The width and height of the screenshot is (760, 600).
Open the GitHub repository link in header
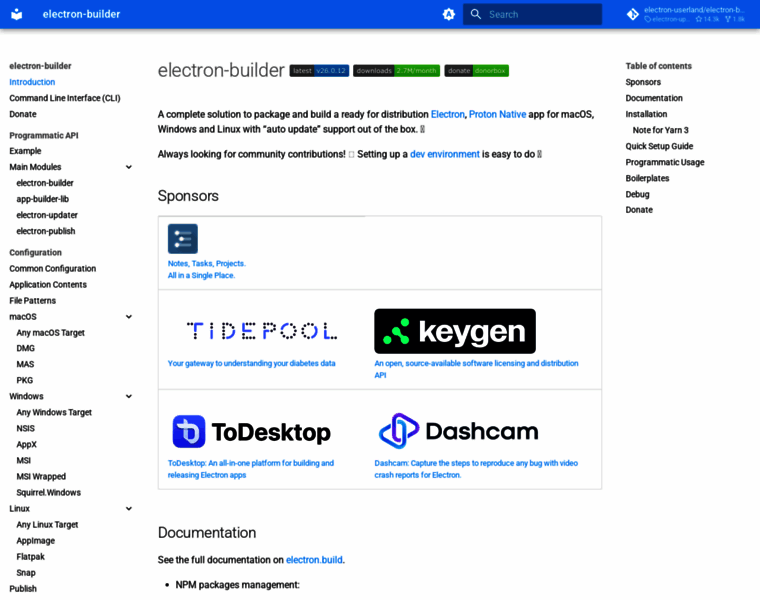tap(686, 14)
